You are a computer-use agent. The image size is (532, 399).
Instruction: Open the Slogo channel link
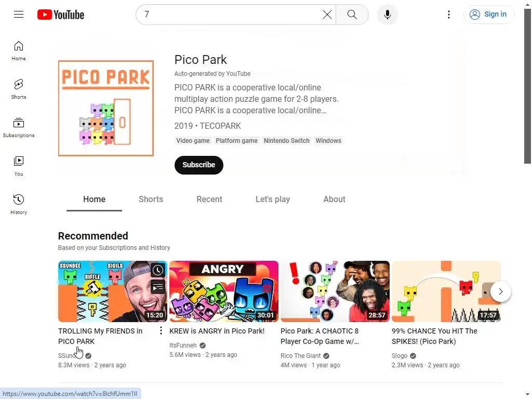click(x=400, y=355)
